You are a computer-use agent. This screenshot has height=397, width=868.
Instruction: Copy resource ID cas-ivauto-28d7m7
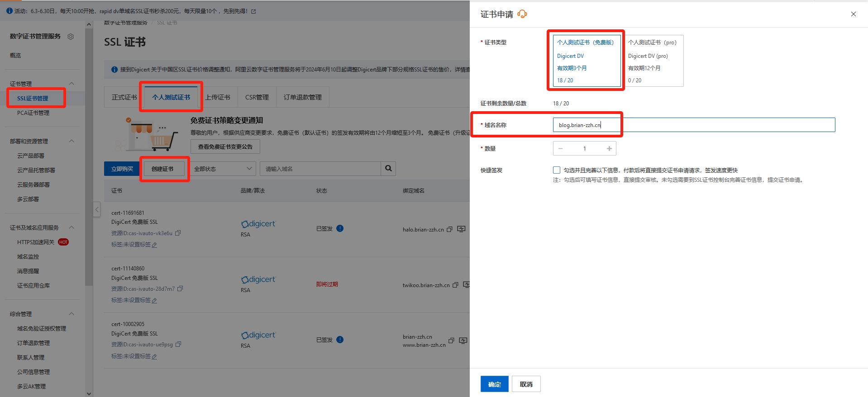[180, 288]
